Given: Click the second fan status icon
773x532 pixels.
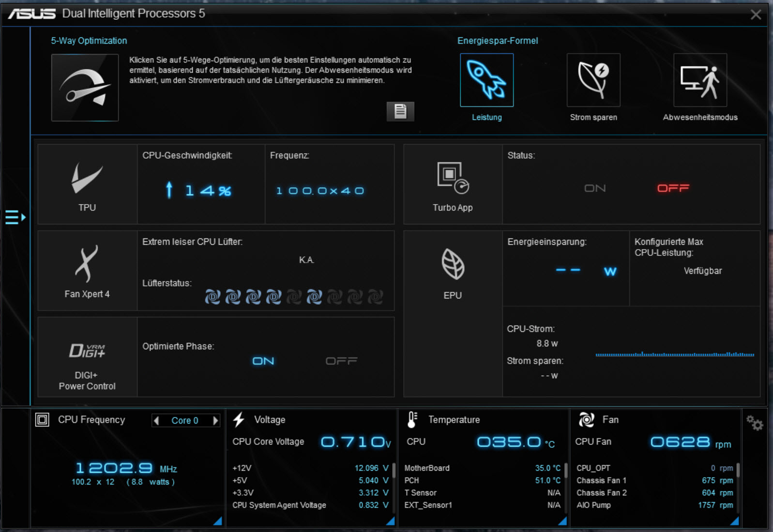Looking at the screenshot, I should tap(233, 296).
